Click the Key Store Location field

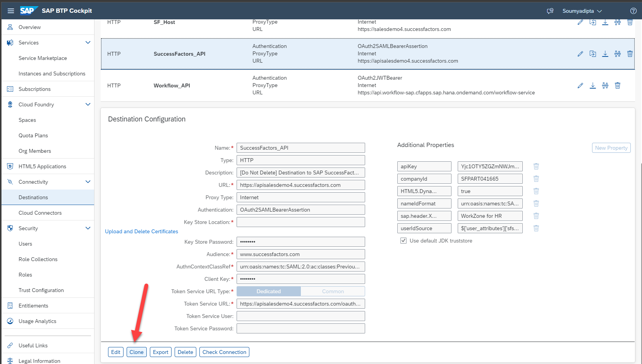coord(301,222)
